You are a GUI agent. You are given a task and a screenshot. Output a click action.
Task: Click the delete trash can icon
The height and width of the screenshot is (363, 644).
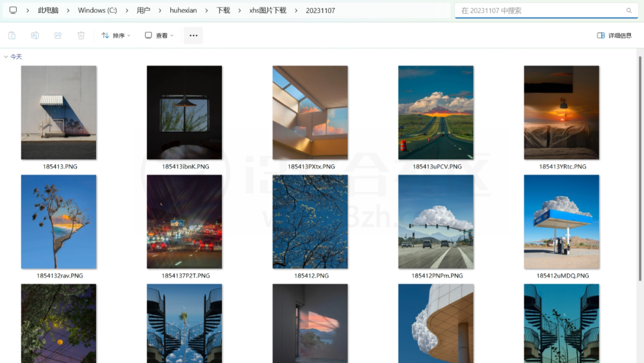(81, 35)
